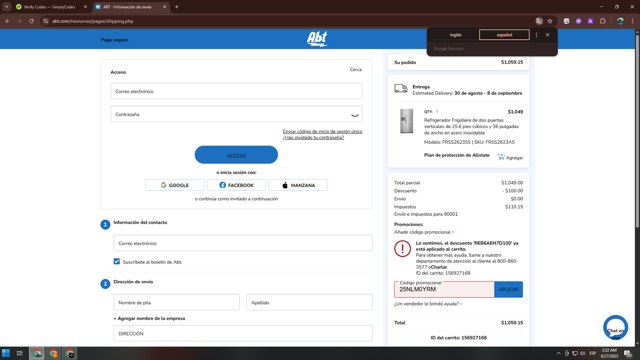The image size is (640, 360).
Task: View site information icon in address bar
Action: (x=46, y=21)
